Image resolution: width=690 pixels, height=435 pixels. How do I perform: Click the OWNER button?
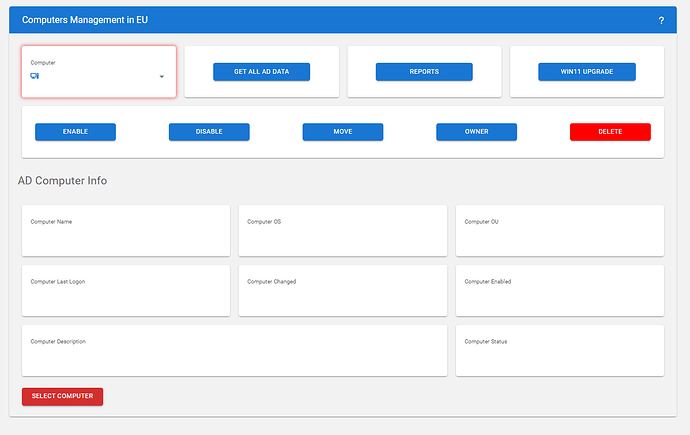pos(477,132)
